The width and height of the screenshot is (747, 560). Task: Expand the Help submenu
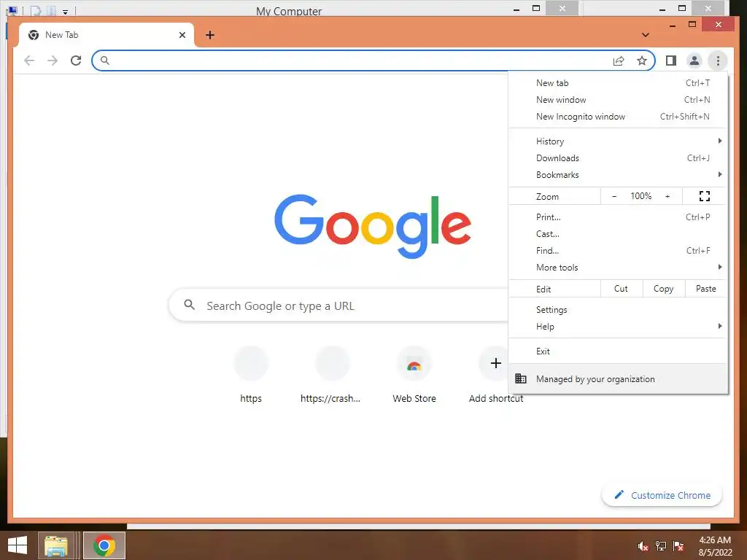[x=618, y=327]
